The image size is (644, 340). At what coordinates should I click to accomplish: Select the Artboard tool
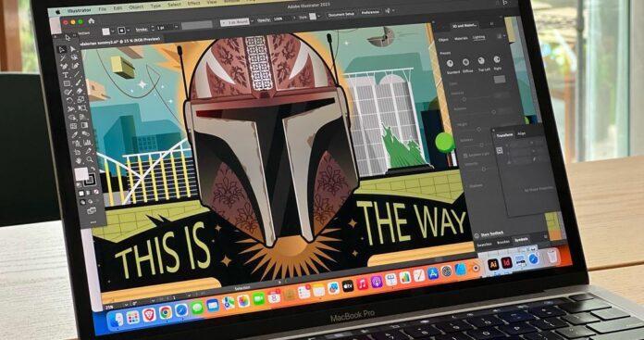(78, 152)
